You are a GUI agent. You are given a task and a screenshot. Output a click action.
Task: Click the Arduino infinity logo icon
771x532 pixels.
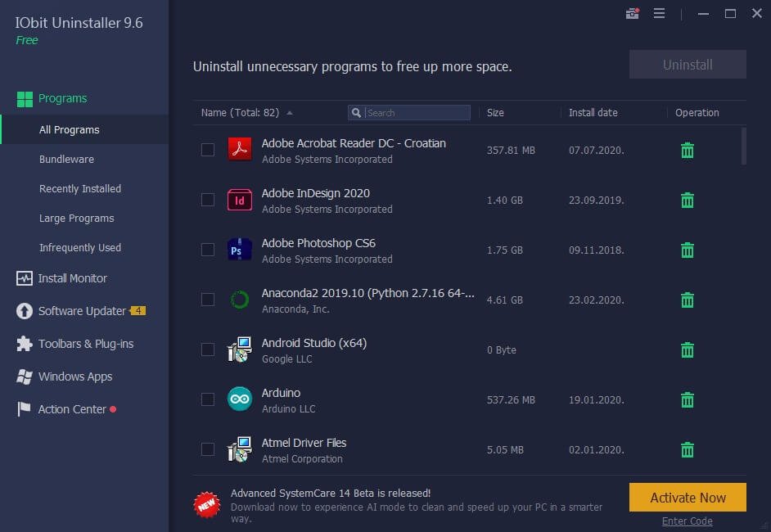pyautogui.click(x=240, y=399)
